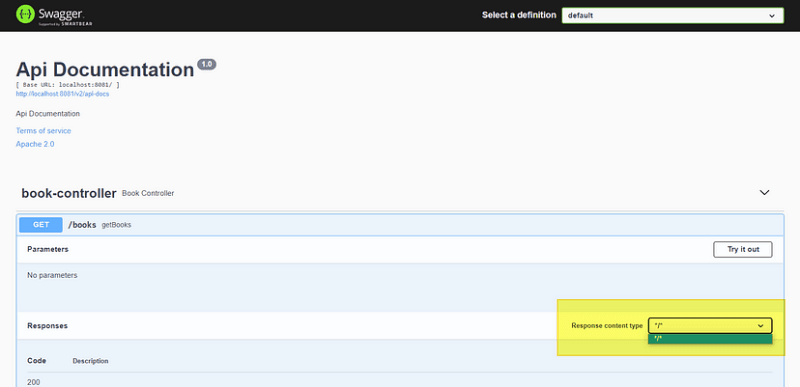800x387 pixels.
Task: Click the Base URL localhost:8081 text
Action: click(68, 85)
